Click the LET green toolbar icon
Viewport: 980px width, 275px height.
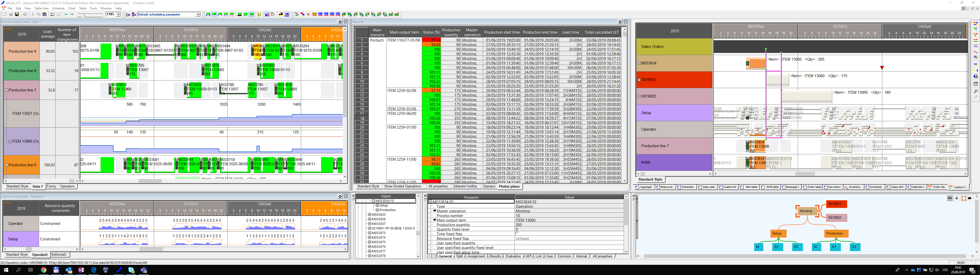[391, 15]
